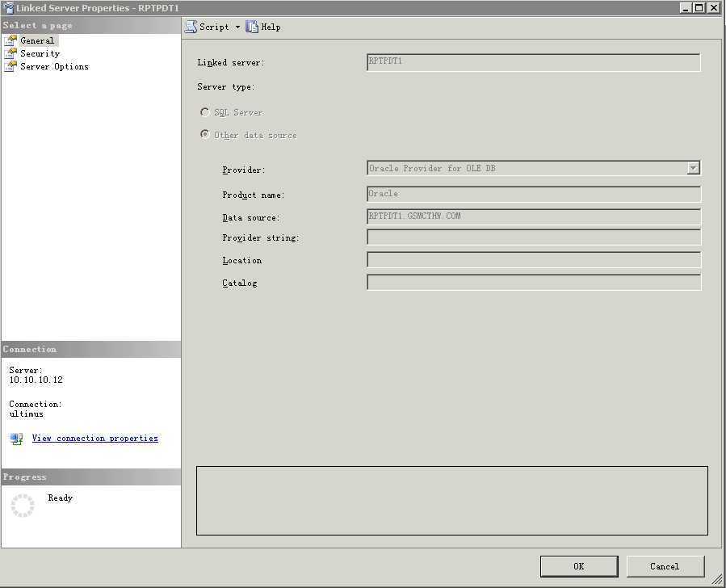Click the Catalog label
The image size is (726, 588).
click(x=239, y=283)
